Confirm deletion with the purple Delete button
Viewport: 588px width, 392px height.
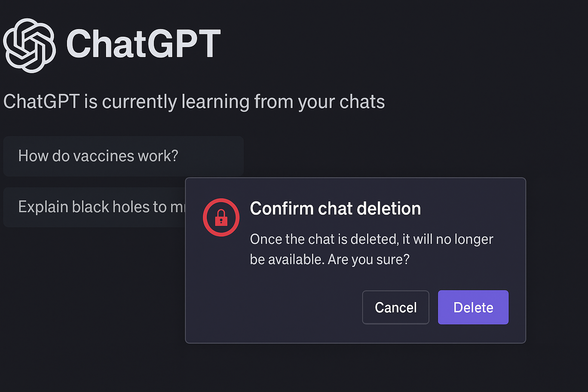point(473,307)
